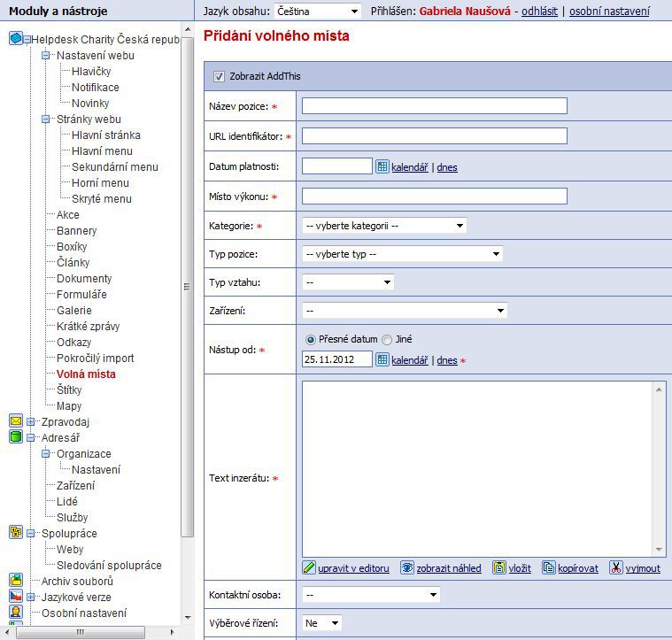
Task: Collapse the Nastavení webu tree node
Action: (45, 55)
